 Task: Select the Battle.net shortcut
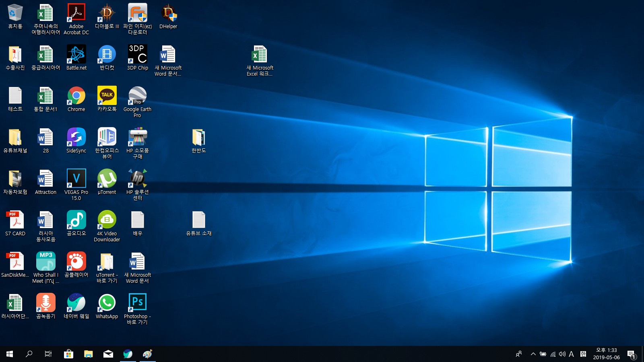pyautogui.click(x=76, y=58)
